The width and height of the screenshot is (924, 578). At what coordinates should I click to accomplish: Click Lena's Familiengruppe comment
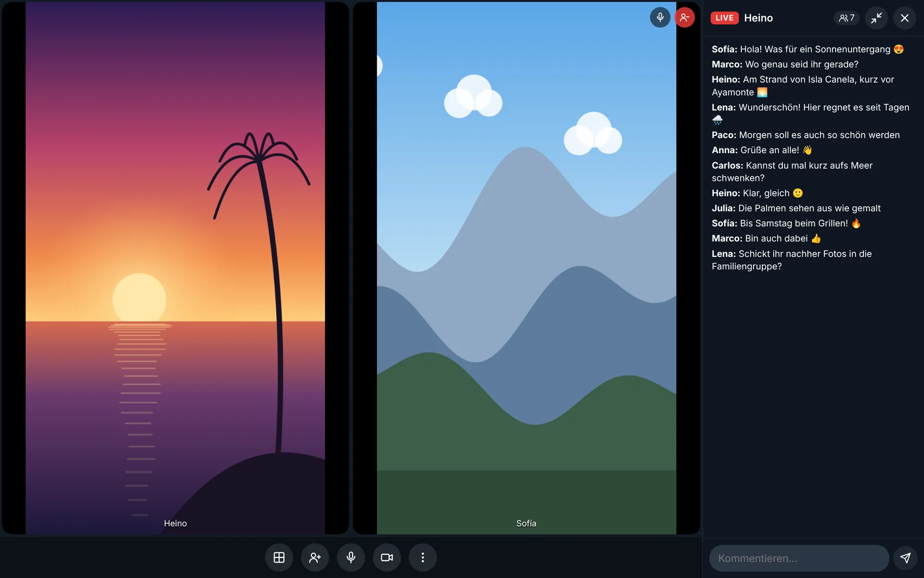[792, 260]
